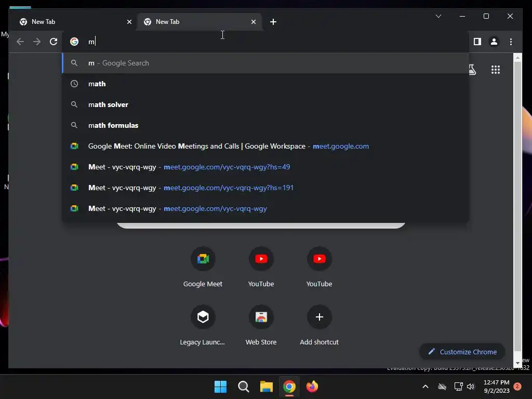Open the notification badge showing 2
532x399 pixels.
coord(517,387)
